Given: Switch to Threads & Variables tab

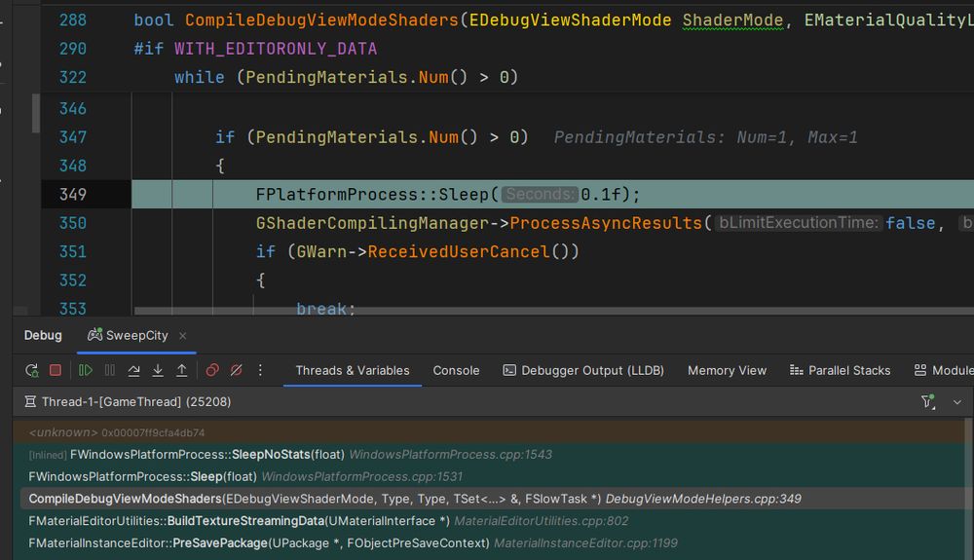Looking at the screenshot, I should click(x=353, y=371).
